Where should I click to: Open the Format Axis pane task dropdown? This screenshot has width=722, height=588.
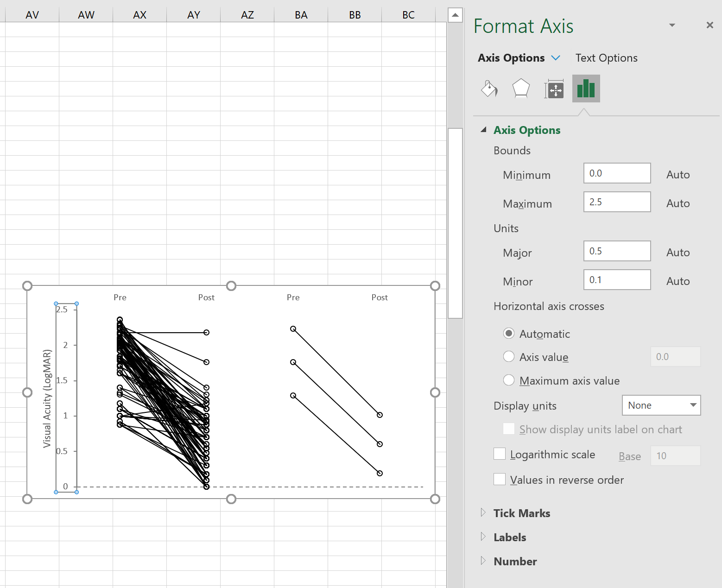click(671, 25)
